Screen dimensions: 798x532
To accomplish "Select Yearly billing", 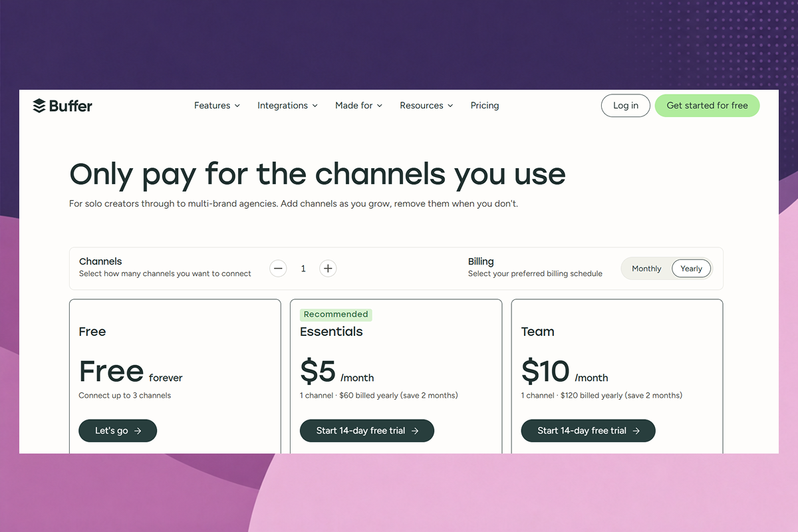I will [x=691, y=269].
